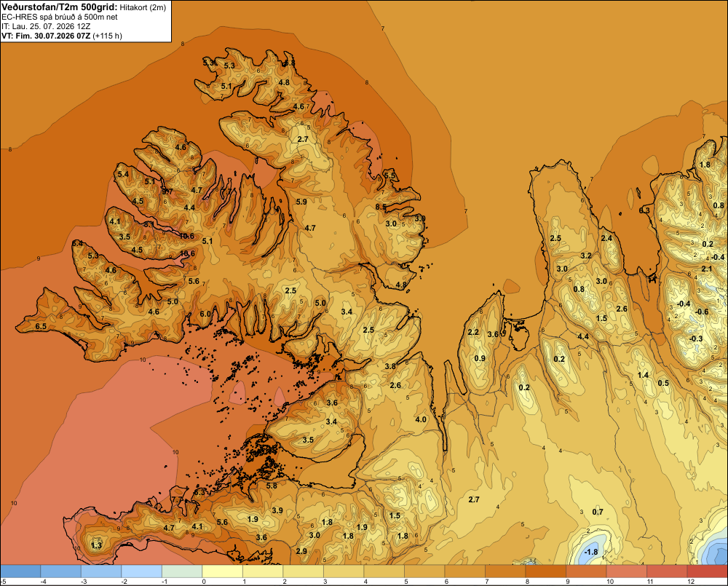Click the 1.3 temperature label on Snæfellsjökull
The height and width of the screenshot is (586, 728).
click(x=96, y=545)
